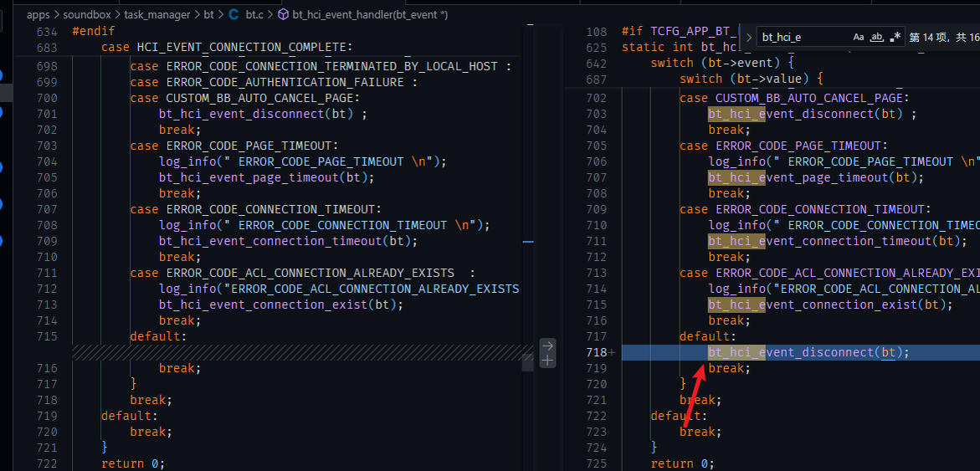980x471 pixels.
Task: Jump to sticky line switch (bt->event) in right pane
Action: (x=722, y=63)
